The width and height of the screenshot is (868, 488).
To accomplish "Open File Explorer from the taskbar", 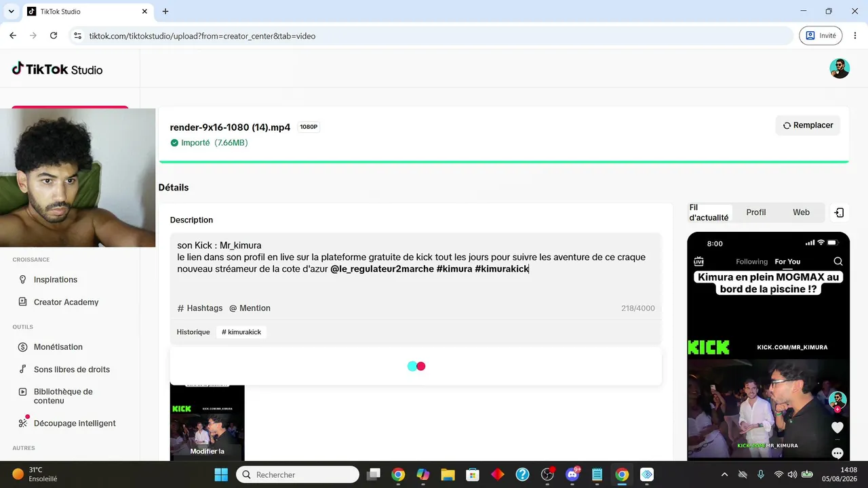I will (x=448, y=474).
